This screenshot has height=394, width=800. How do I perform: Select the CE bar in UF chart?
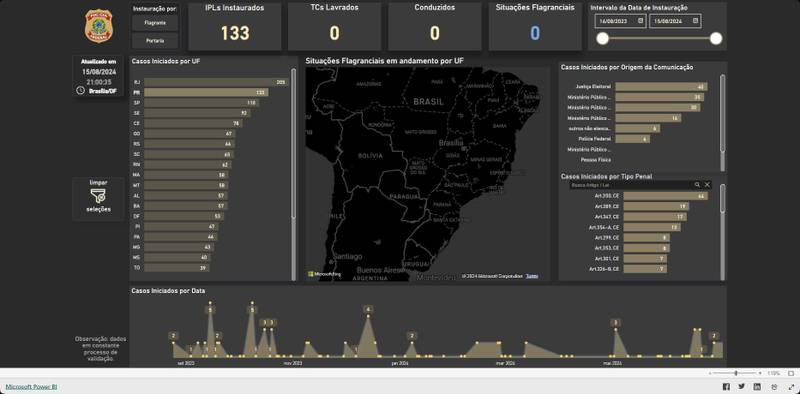[x=193, y=123]
